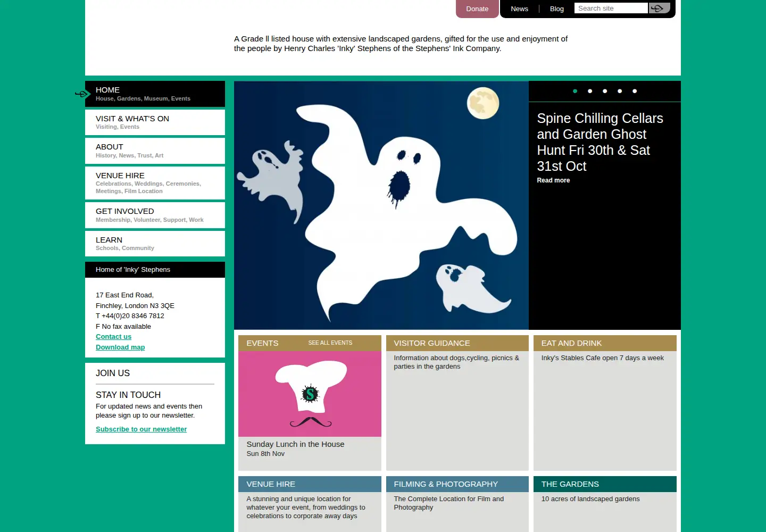Open the chef hat Sunday Lunch thumbnail
The width and height of the screenshot is (766, 532).
(x=310, y=394)
